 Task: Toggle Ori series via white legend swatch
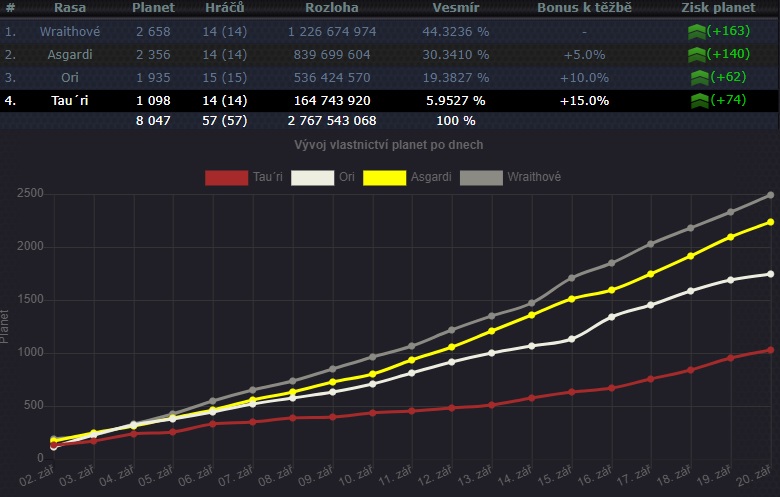coord(311,178)
